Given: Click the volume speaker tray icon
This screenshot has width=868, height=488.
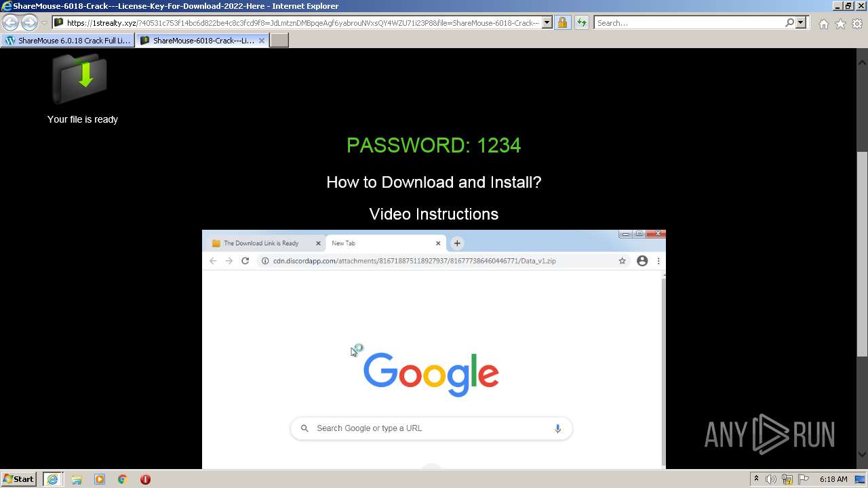Looking at the screenshot, I should click(x=771, y=479).
